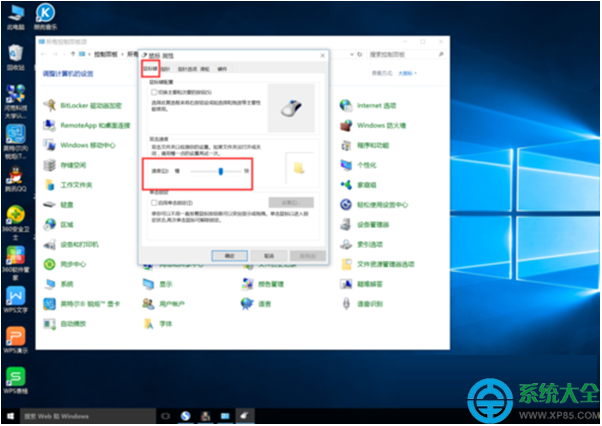Switch to 硬件 (Hardware) tab
The height and width of the screenshot is (426, 602).
(222, 69)
